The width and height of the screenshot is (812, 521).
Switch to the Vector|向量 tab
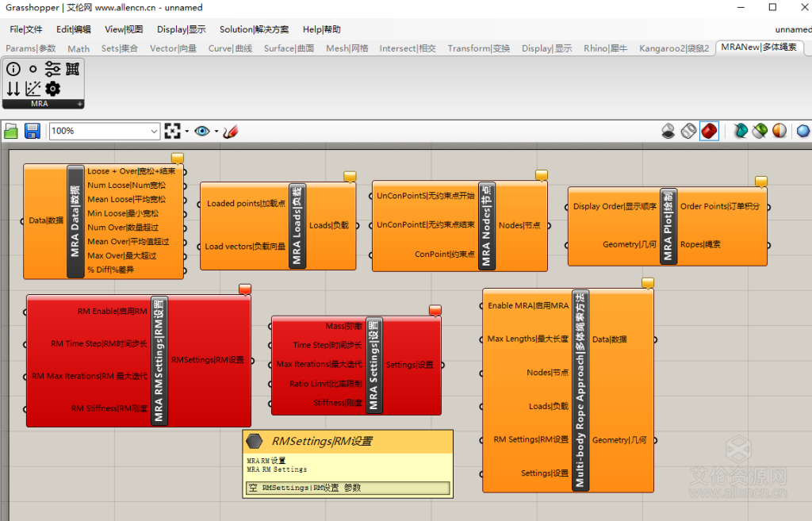click(x=173, y=48)
